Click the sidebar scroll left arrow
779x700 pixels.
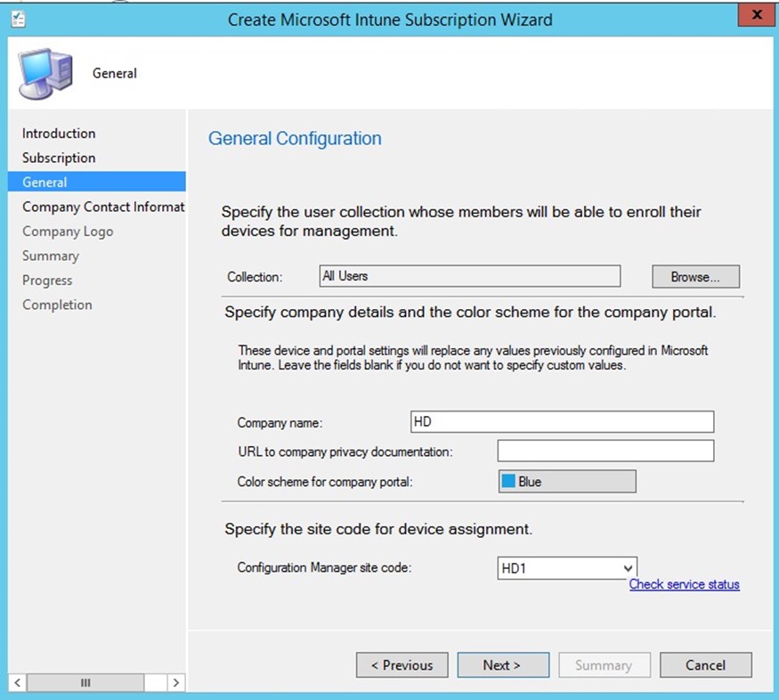coord(17,682)
